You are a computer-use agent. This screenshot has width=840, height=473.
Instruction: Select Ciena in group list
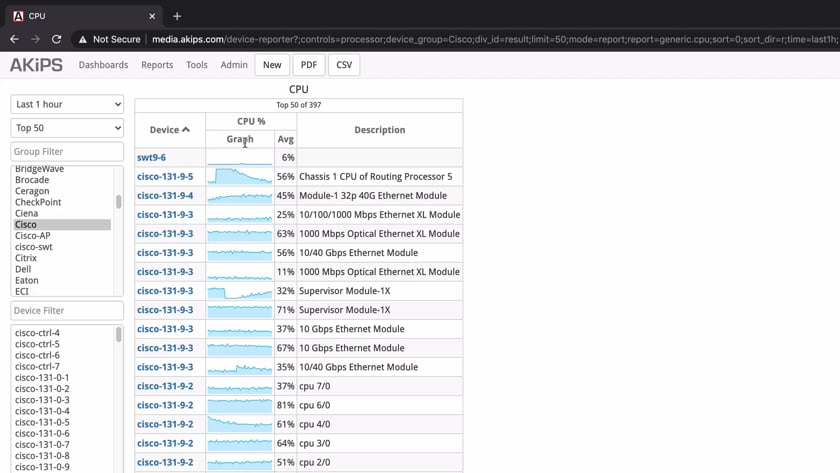(x=26, y=213)
